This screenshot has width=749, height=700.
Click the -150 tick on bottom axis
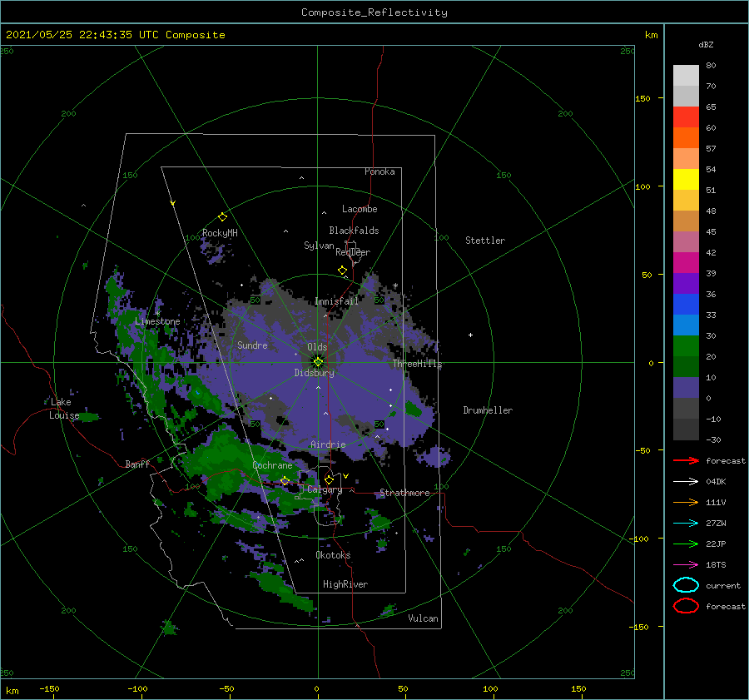[x=49, y=688]
